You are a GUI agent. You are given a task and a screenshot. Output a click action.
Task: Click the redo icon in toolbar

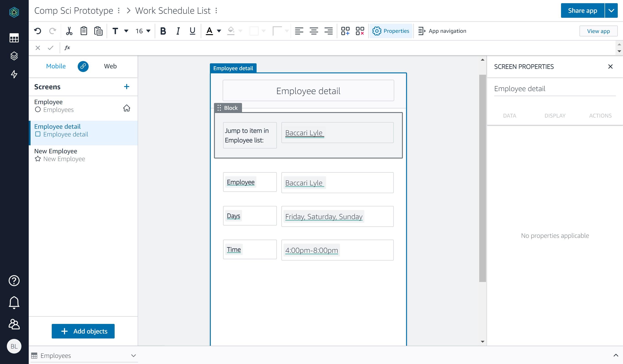pos(52,31)
